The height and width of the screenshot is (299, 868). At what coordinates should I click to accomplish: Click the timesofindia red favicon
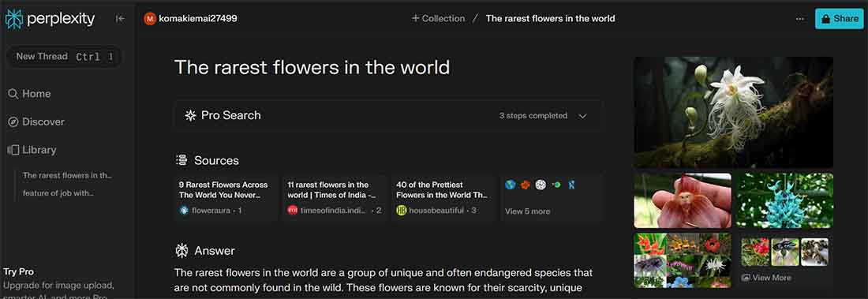(x=292, y=211)
